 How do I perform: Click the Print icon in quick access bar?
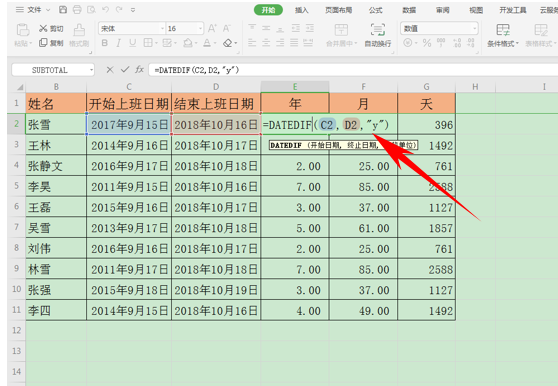(77, 10)
